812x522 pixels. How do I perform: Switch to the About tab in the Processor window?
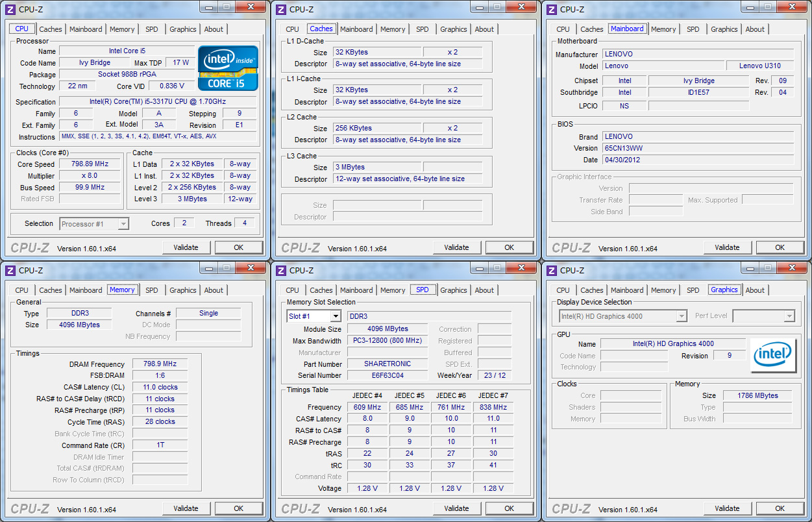click(214, 29)
